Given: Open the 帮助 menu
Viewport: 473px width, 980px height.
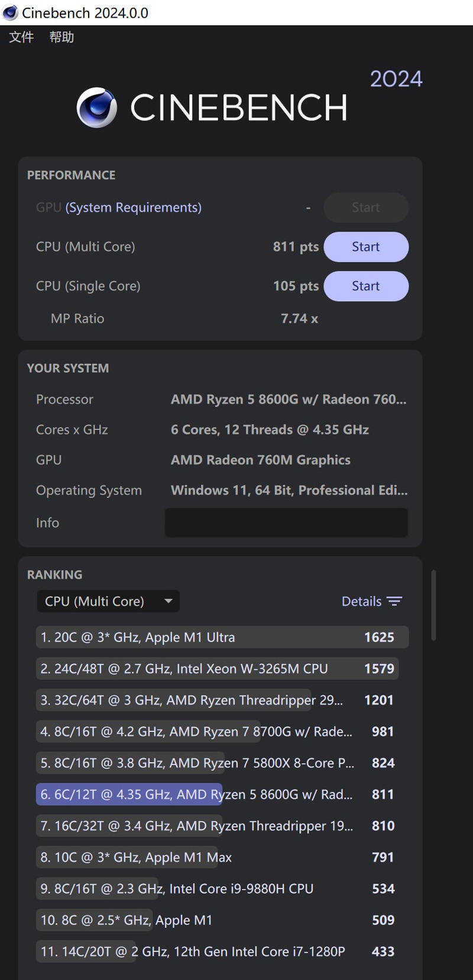Looking at the screenshot, I should (x=61, y=37).
